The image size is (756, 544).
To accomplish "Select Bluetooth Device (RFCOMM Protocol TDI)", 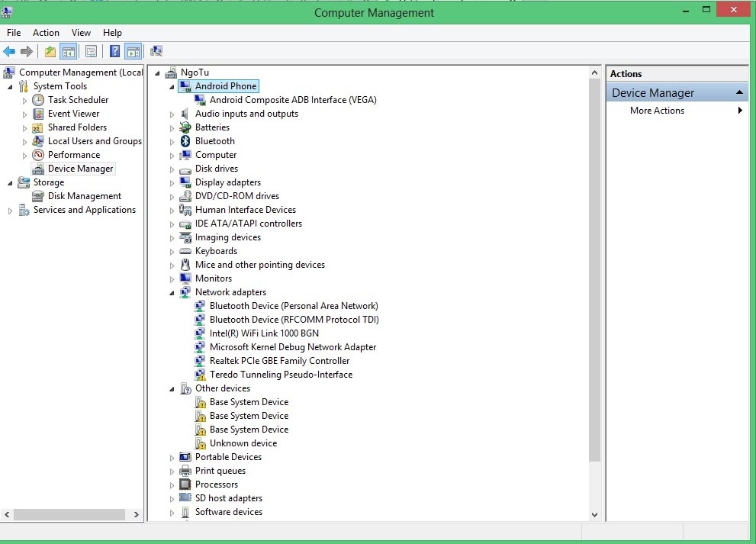I will pyautogui.click(x=294, y=320).
